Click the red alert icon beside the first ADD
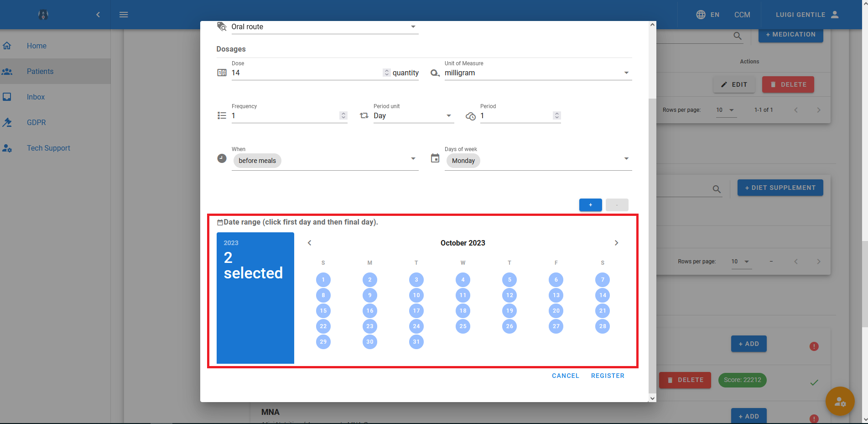The width and height of the screenshot is (868, 424). point(814,346)
